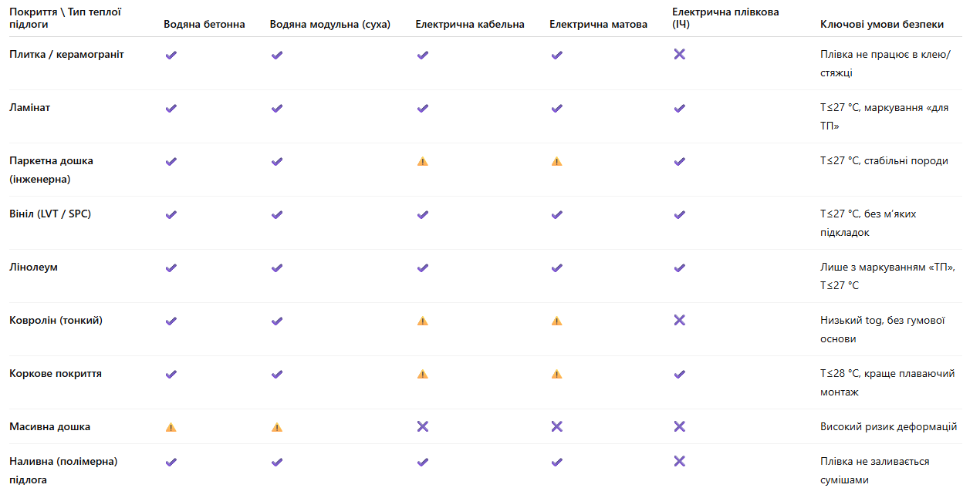The height and width of the screenshot is (498, 980).
Task: Click the warning icon for Коркове покриття under Електрична кабельна
Action: click(422, 374)
